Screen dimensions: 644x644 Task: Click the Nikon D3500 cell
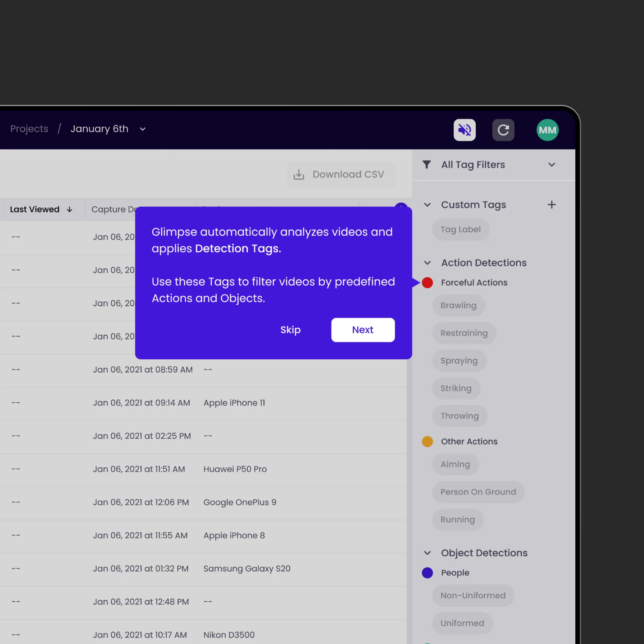point(229,635)
